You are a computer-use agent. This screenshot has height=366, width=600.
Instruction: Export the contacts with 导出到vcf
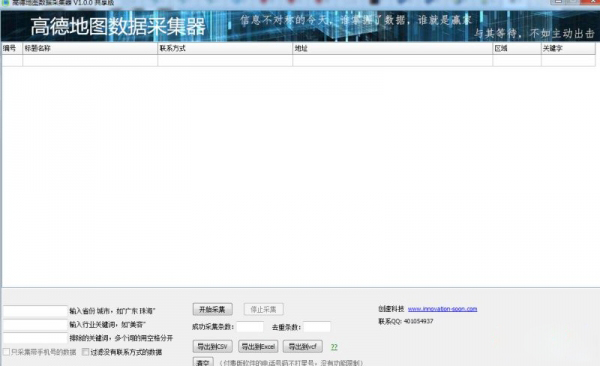pyautogui.click(x=302, y=346)
